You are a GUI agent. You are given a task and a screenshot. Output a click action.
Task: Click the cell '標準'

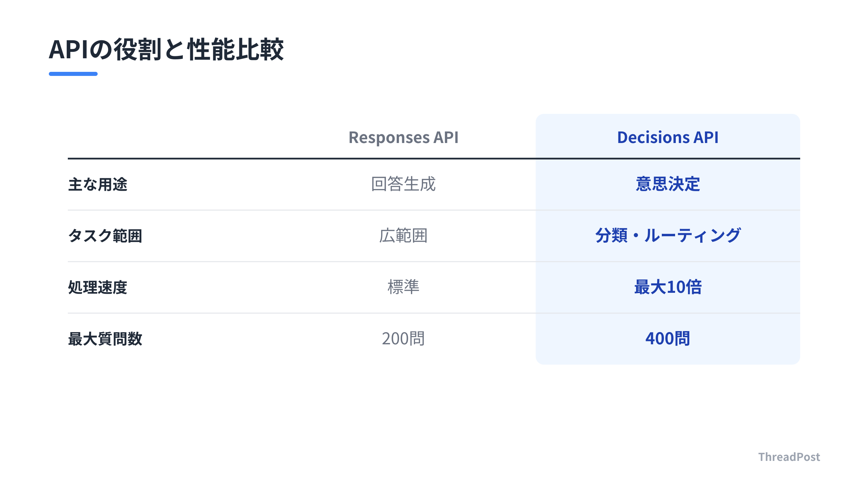(x=403, y=287)
